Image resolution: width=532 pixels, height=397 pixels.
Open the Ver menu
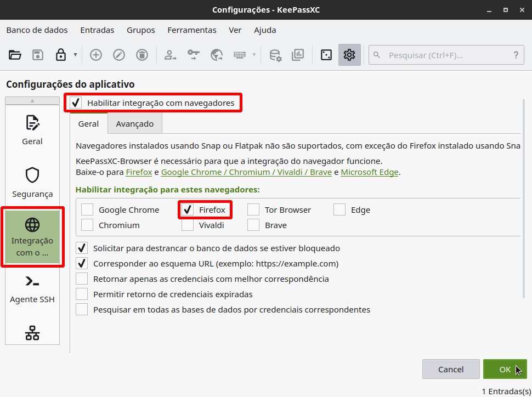[235, 30]
